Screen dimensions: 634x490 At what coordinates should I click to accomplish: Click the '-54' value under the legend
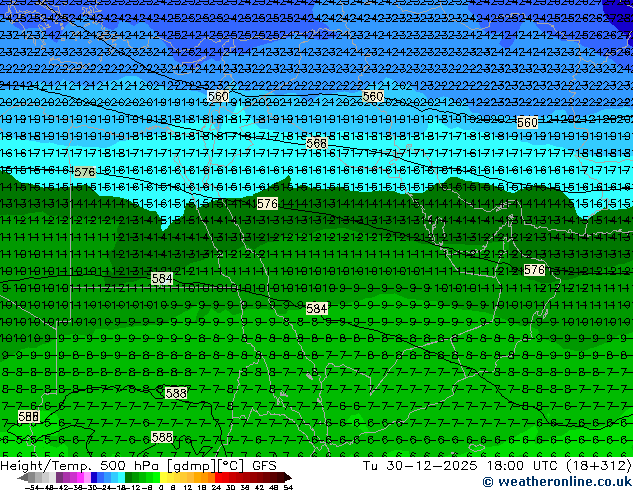tap(32, 488)
